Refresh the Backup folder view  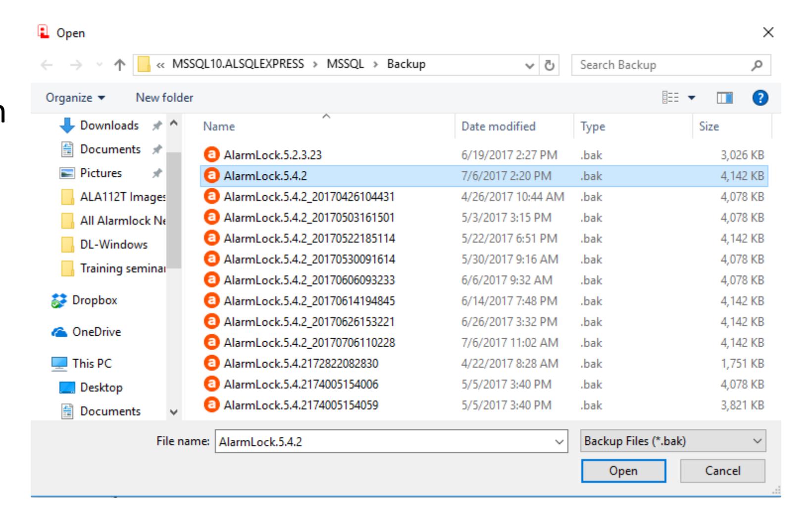click(549, 65)
